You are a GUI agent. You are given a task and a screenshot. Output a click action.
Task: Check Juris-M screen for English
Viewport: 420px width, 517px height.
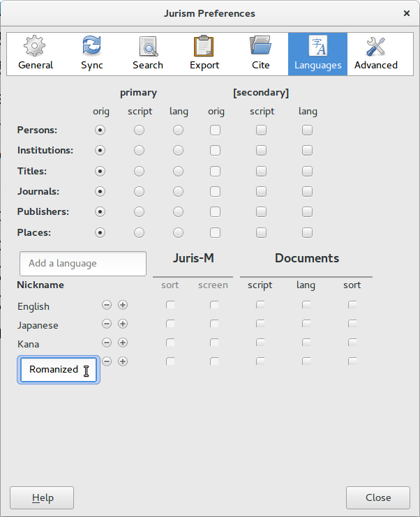pyautogui.click(x=214, y=305)
